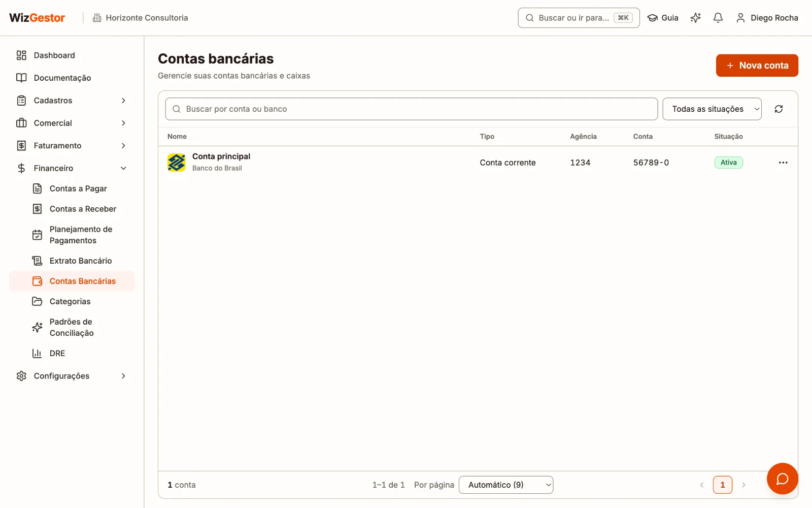Open the notifications bell
The image size is (812, 508).
pos(718,18)
